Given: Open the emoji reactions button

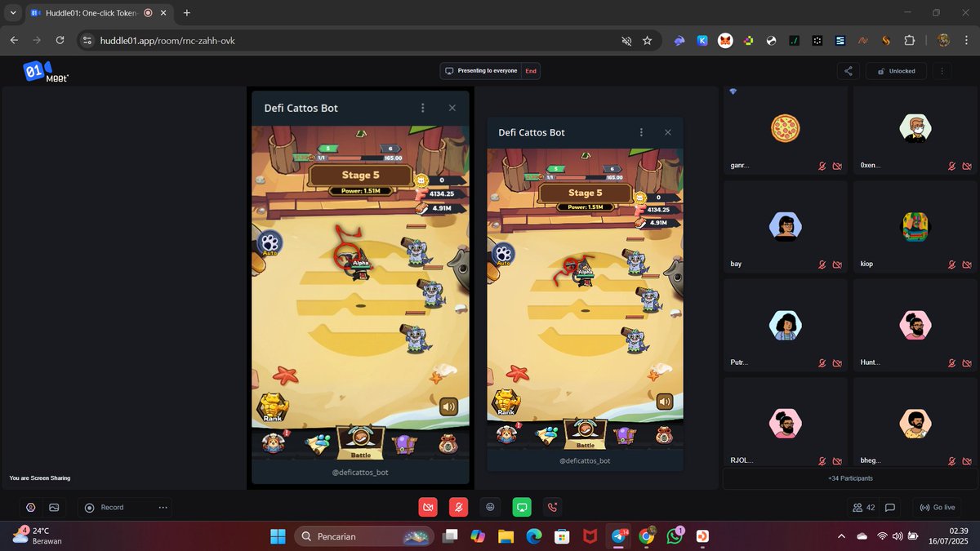Looking at the screenshot, I should coord(490,507).
